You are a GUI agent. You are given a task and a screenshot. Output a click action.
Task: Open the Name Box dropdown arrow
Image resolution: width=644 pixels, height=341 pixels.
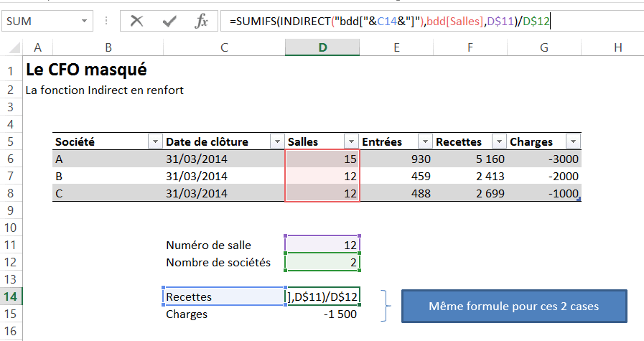coord(86,22)
